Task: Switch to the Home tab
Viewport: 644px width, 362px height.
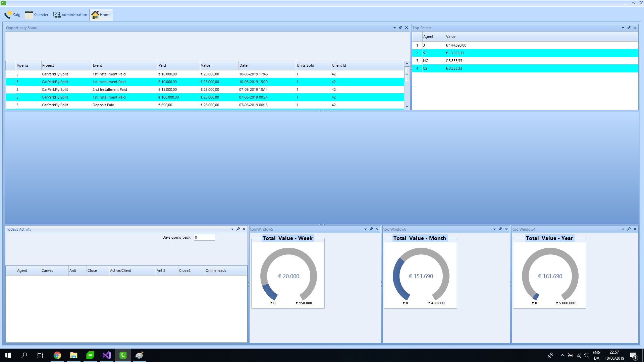Action: [x=101, y=15]
